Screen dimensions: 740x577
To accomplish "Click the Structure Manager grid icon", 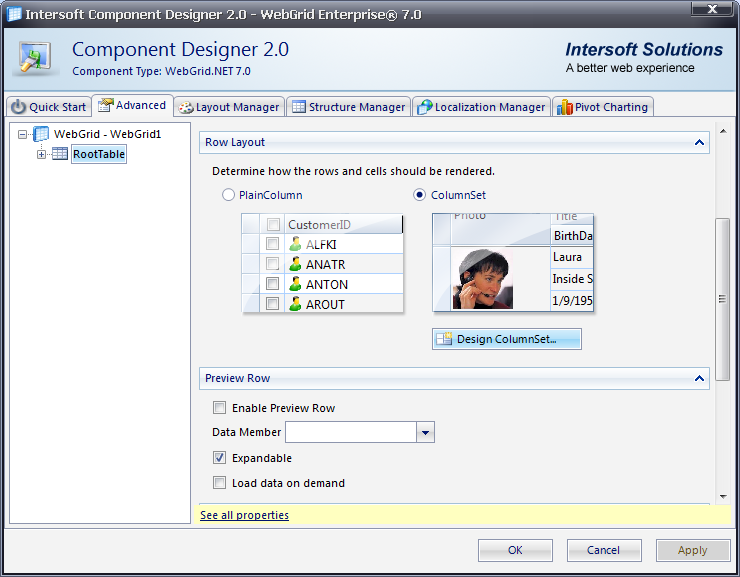I will 298,107.
